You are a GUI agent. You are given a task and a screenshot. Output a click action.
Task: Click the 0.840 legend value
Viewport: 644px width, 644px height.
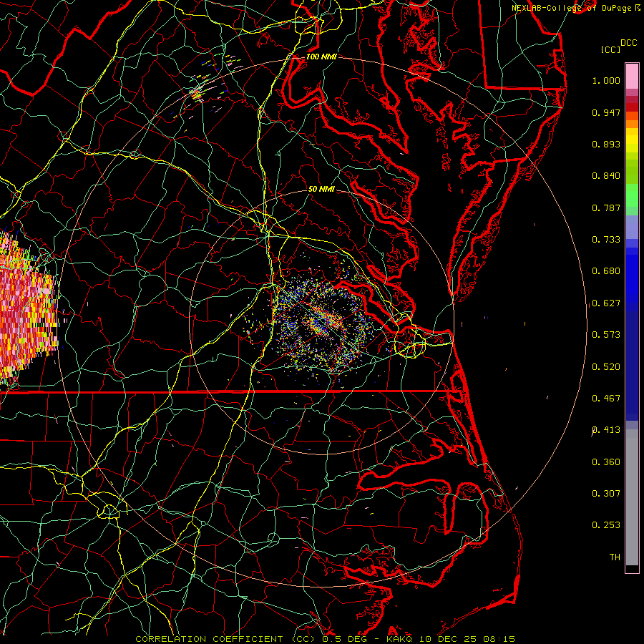click(x=606, y=176)
